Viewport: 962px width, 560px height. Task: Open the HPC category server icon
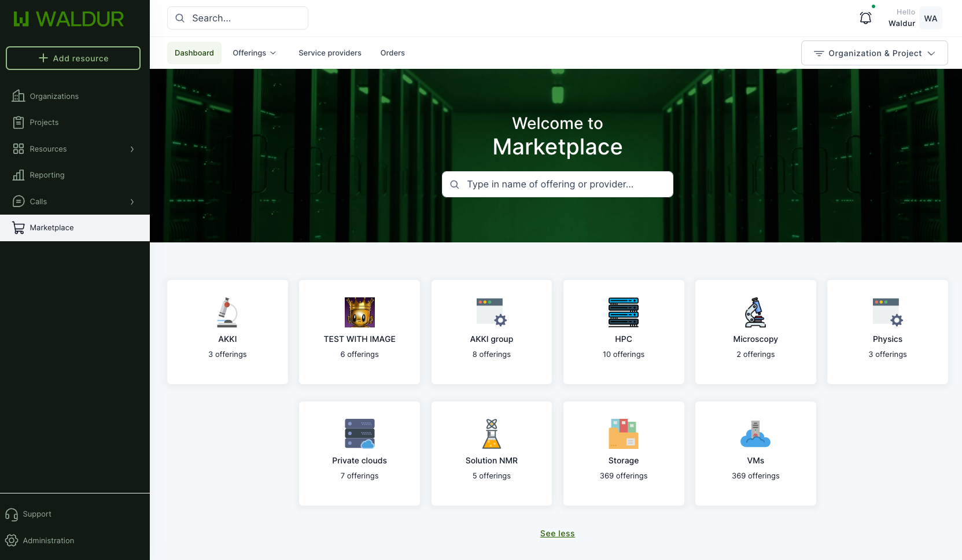(623, 312)
